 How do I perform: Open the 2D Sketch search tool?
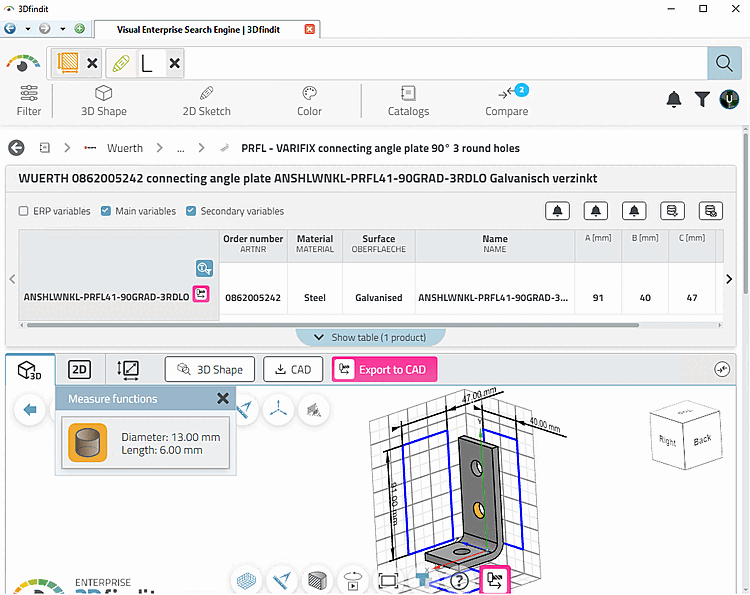coord(206,101)
